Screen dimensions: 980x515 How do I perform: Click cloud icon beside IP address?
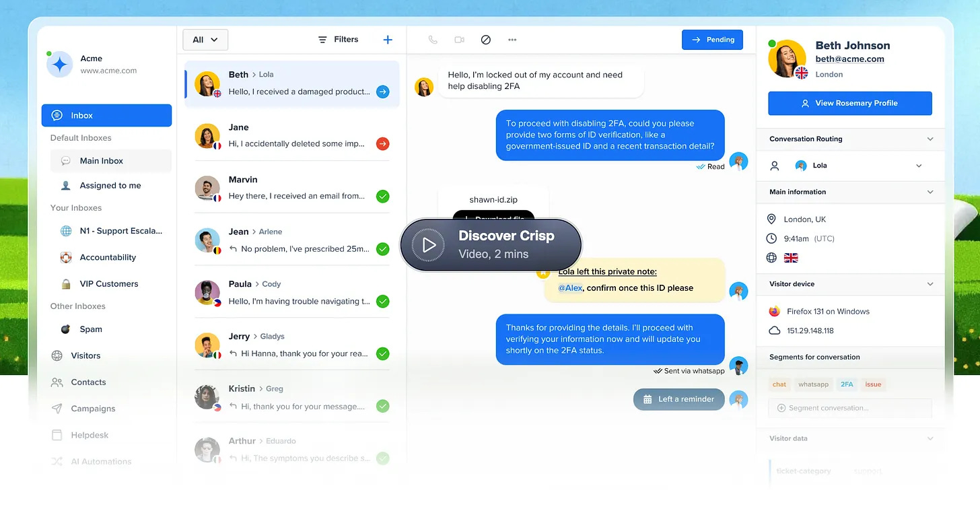click(x=774, y=331)
